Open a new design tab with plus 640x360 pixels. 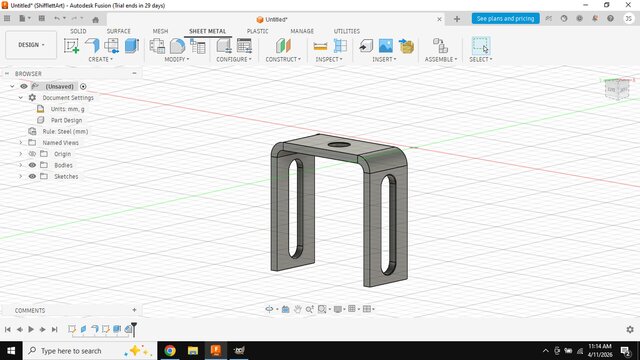point(457,19)
